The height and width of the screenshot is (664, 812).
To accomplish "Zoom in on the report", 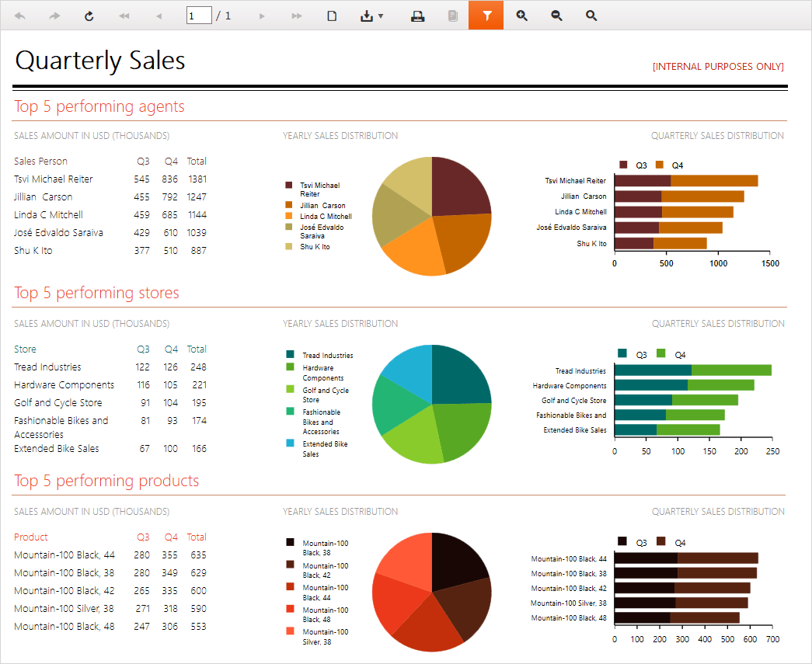I will (x=521, y=16).
